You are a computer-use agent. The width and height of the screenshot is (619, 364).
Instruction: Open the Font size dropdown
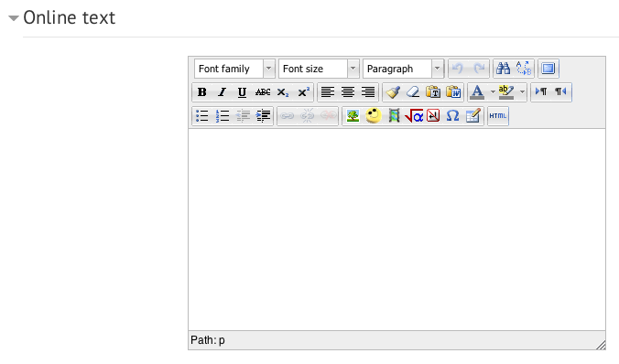pos(319,69)
